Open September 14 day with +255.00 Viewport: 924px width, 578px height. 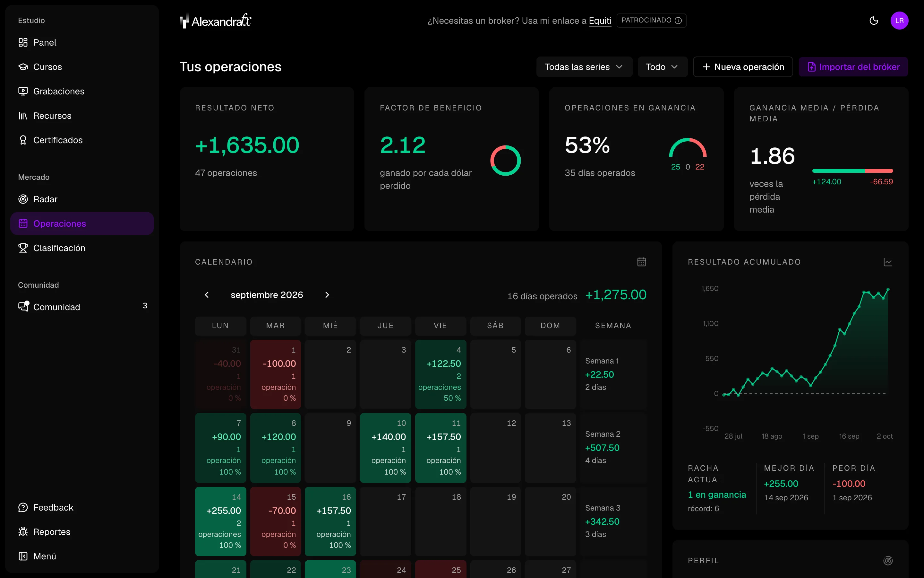(x=220, y=521)
